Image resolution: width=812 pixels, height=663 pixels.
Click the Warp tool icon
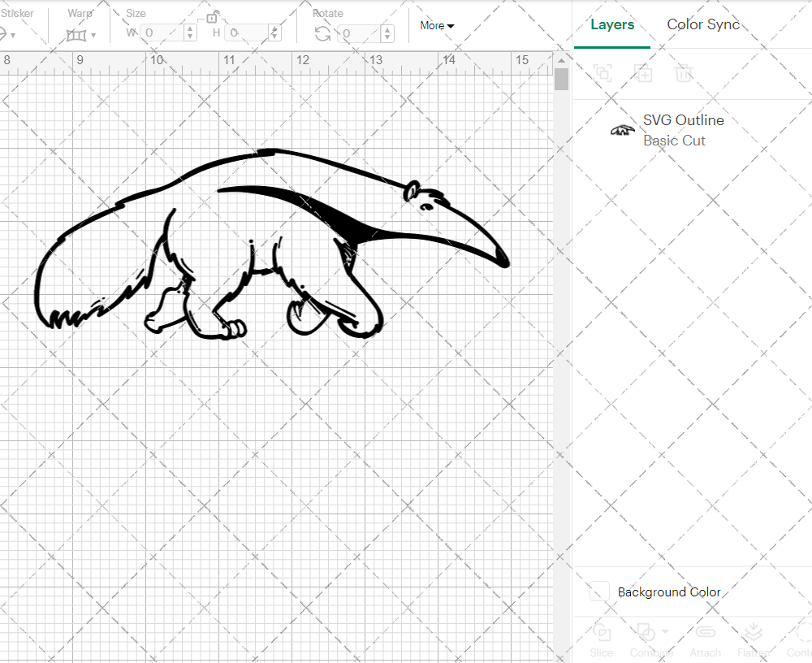coord(77,34)
